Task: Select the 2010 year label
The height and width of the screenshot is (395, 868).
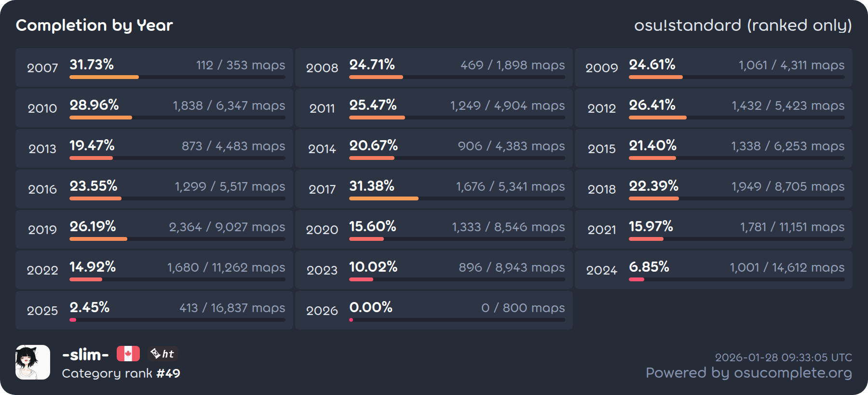Action: 42,108
